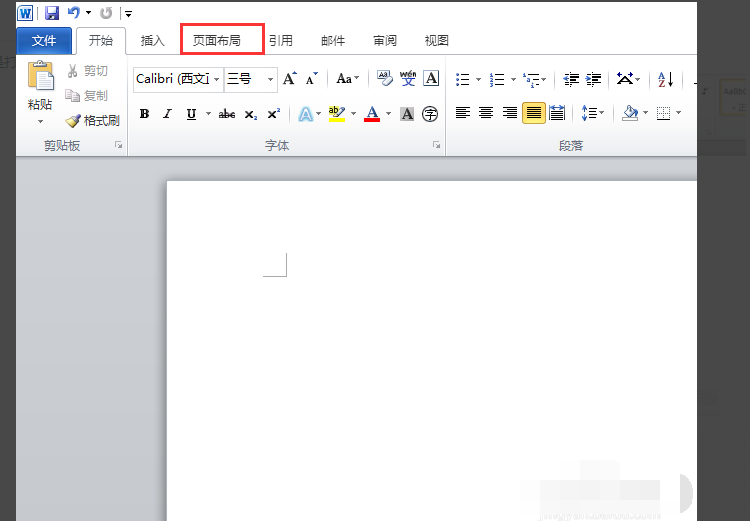Screen dimensions: 750x521
Task: Apply the red font color swatch
Action: [x=372, y=114]
